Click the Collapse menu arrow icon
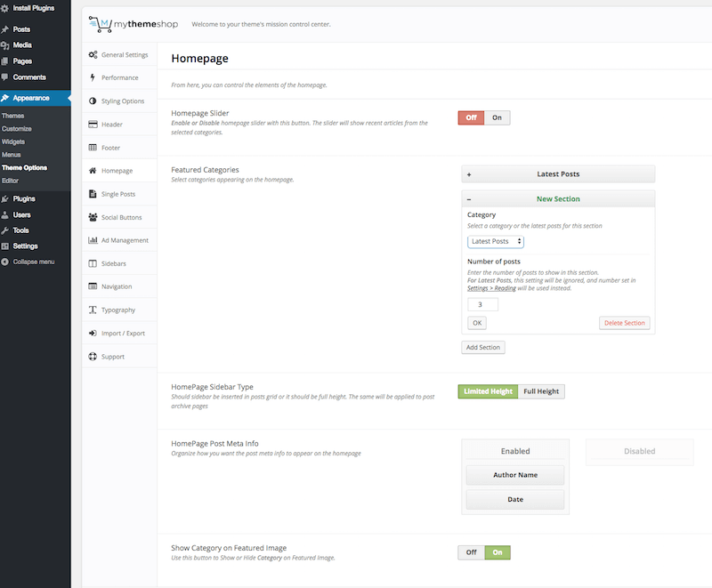The image size is (712, 588). (x=4, y=262)
